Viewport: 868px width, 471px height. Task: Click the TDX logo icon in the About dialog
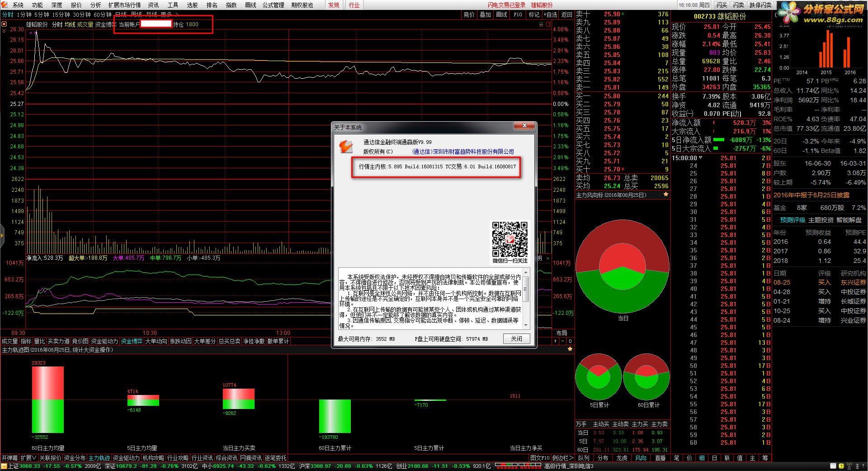tap(346, 146)
